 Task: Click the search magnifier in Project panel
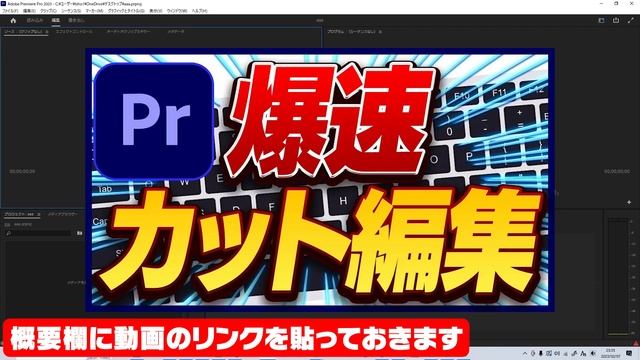(9, 233)
